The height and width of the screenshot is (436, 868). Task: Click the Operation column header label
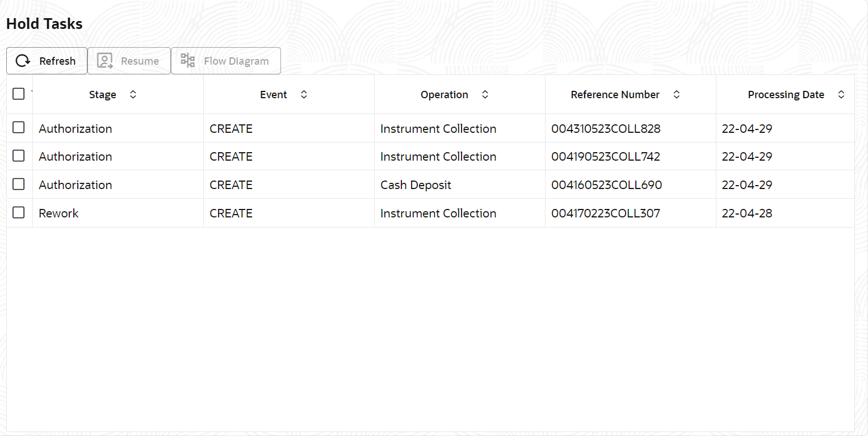click(x=445, y=95)
